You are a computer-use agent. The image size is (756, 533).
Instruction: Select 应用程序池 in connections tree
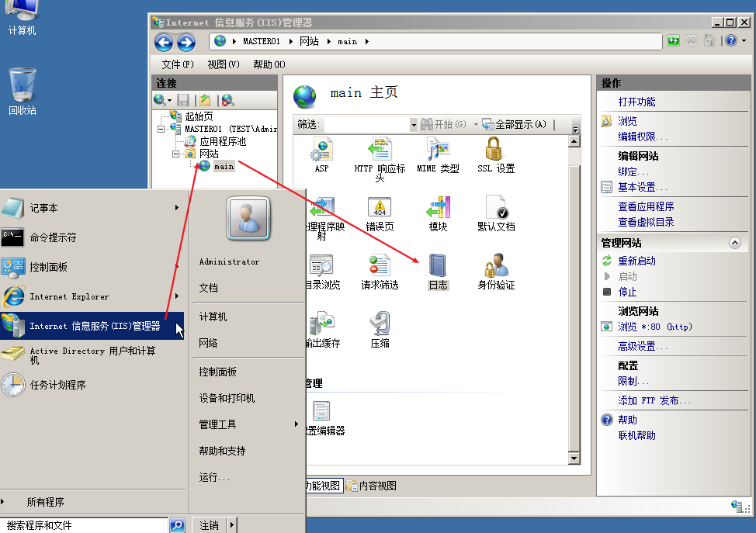(223, 142)
